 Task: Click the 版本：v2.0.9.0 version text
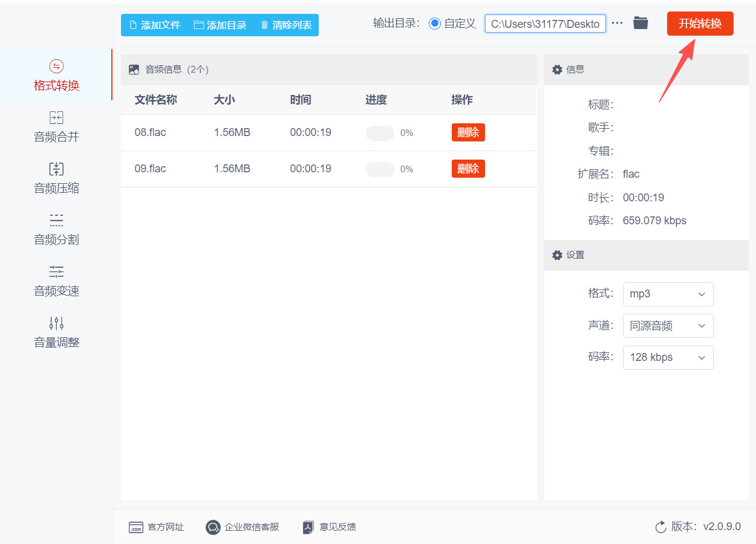706,526
